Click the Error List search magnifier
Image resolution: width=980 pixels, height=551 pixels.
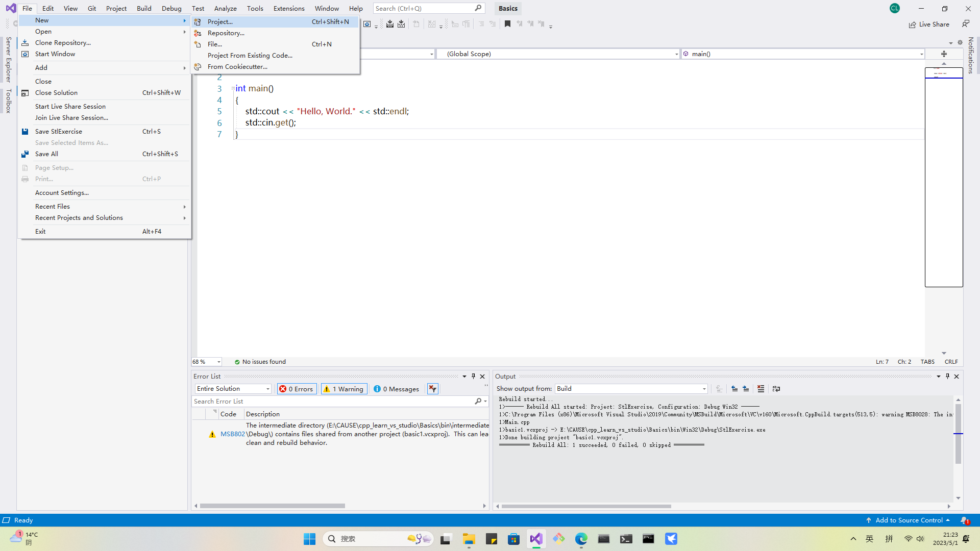(x=478, y=402)
